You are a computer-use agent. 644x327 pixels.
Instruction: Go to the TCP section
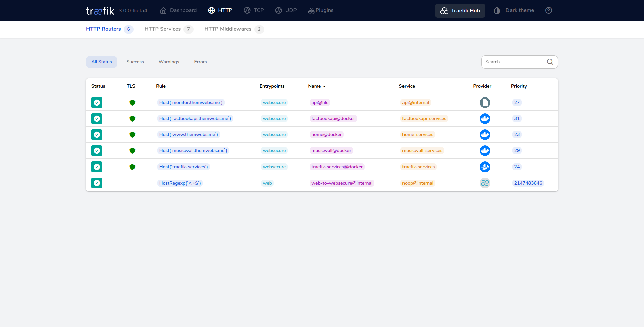(x=254, y=10)
